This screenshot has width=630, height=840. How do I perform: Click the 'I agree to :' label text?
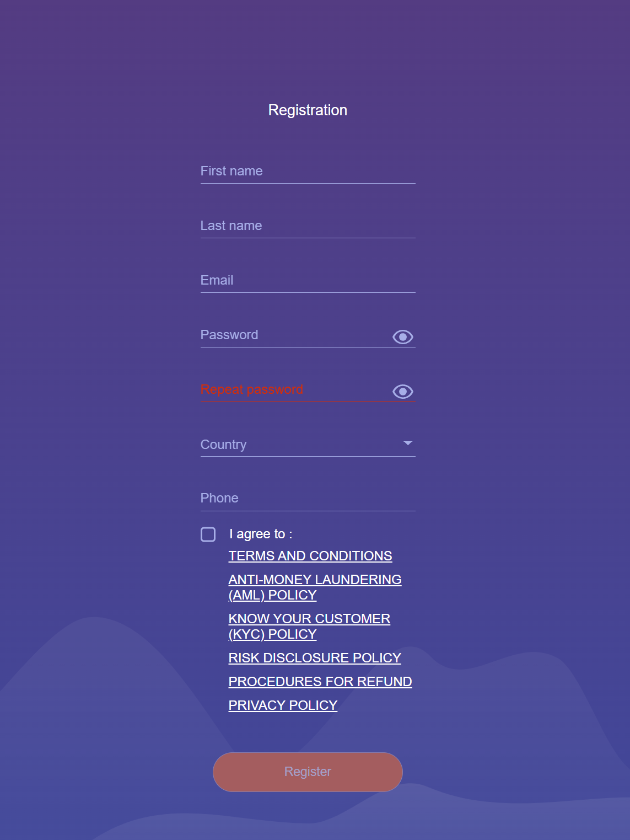point(261,534)
